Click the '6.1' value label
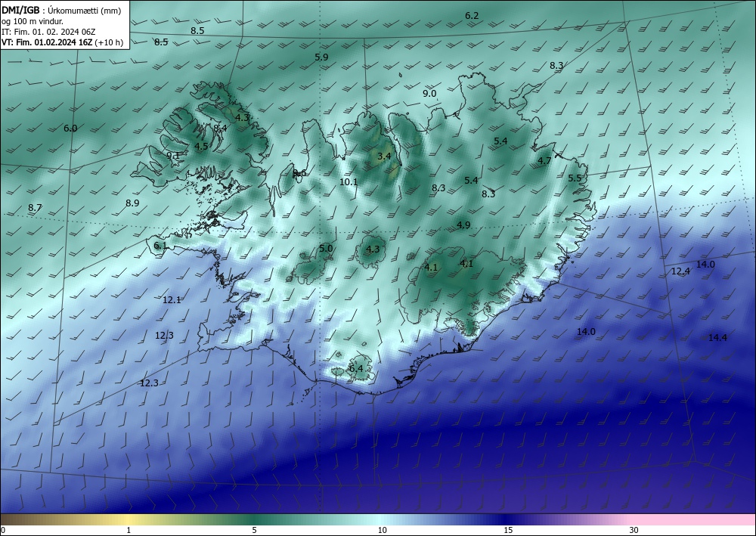The image size is (756, 536). click(160, 246)
